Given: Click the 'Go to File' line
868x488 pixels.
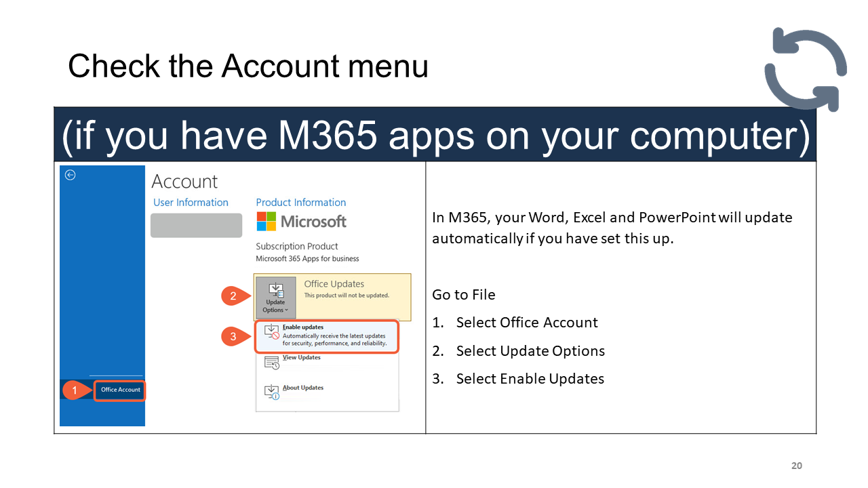Looking at the screenshot, I should tap(464, 295).
